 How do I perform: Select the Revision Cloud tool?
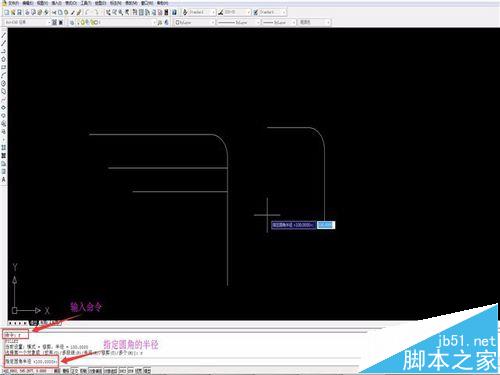(4, 91)
